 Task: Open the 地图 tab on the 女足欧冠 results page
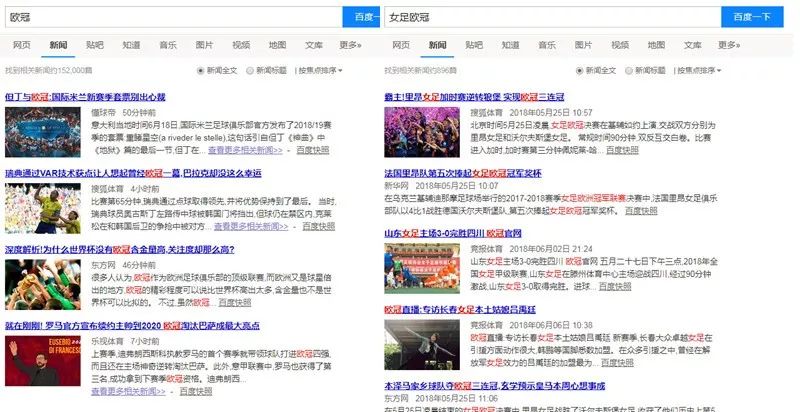657,45
